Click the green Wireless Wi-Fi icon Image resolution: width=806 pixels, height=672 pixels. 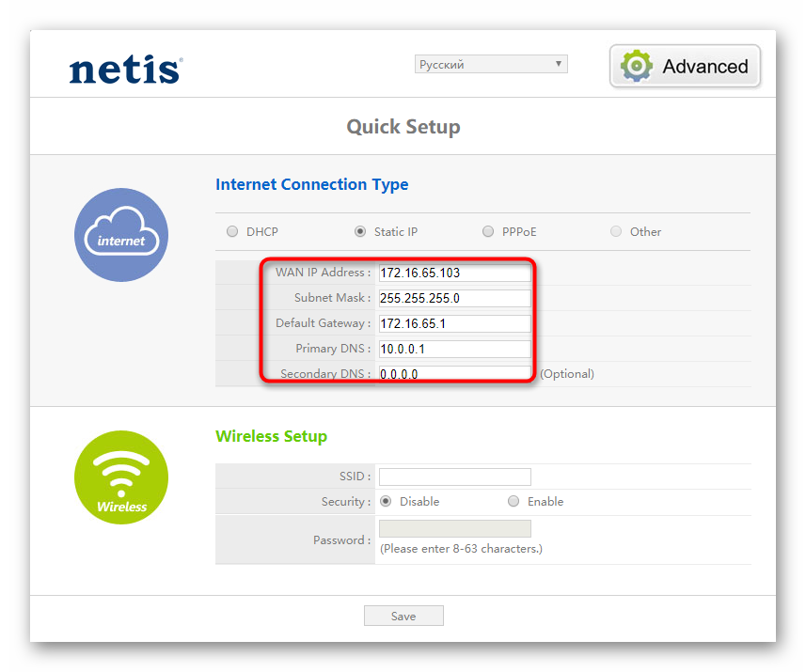[121, 477]
